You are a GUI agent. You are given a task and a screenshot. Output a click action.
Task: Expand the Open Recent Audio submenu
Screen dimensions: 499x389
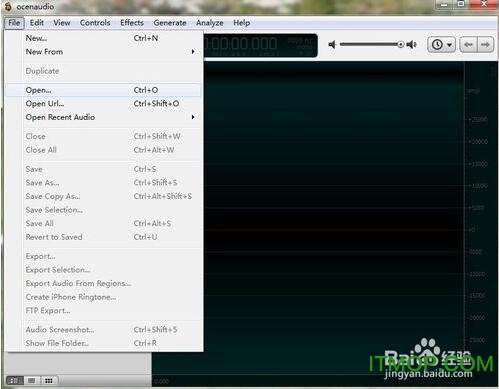click(x=103, y=117)
